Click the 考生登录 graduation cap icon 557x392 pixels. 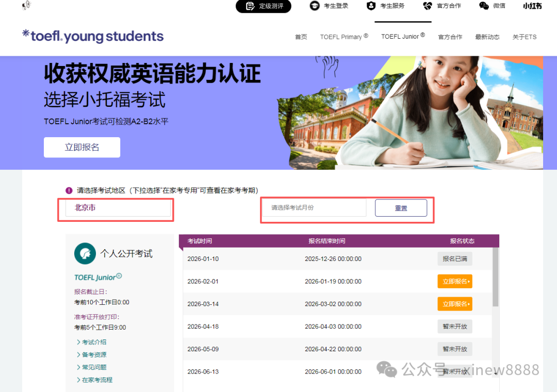tap(314, 6)
